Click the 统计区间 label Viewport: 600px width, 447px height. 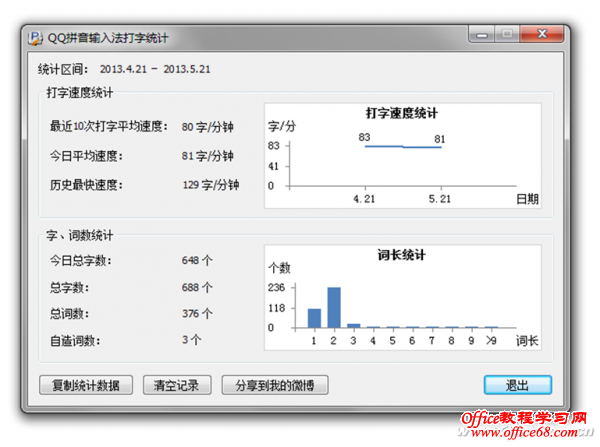[63, 69]
